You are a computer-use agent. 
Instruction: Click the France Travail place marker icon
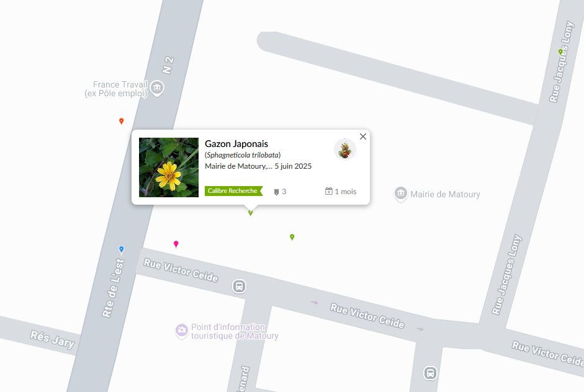click(157, 88)
